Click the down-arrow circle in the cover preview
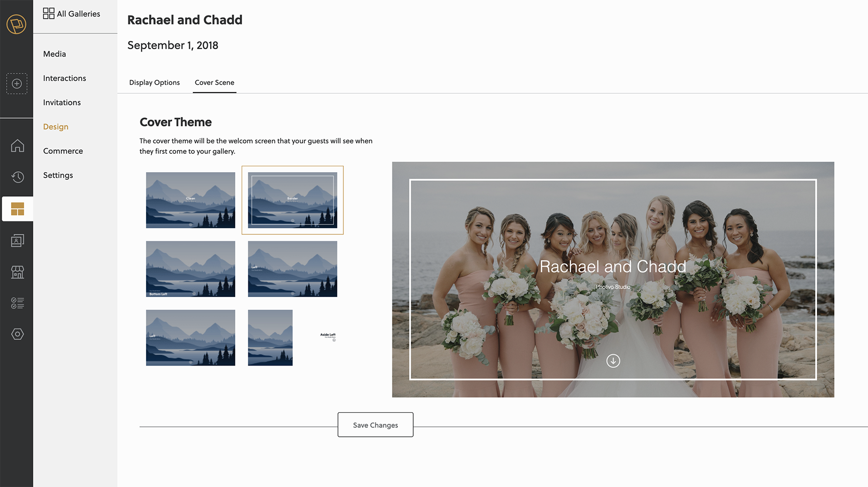This screenshot has width=868, height=487. click(x=613, y=361)
